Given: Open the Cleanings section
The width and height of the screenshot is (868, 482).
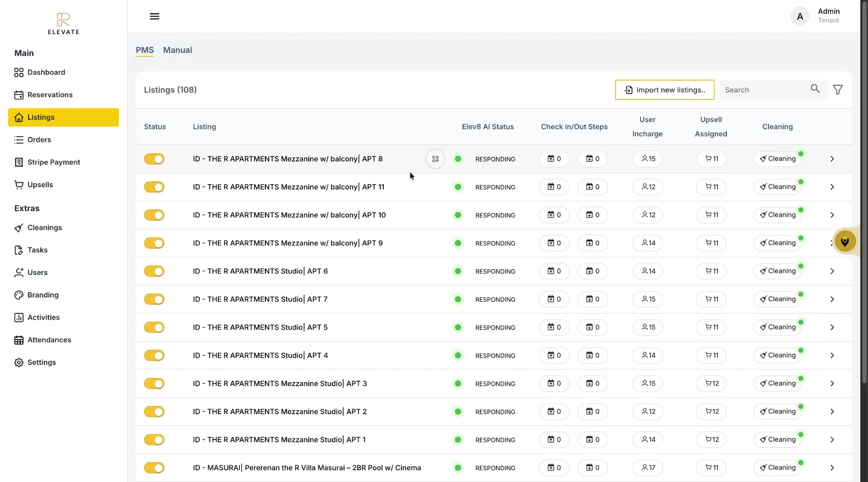Looking at the screenshot, I should pyautogui.click(x=45, y=227).
